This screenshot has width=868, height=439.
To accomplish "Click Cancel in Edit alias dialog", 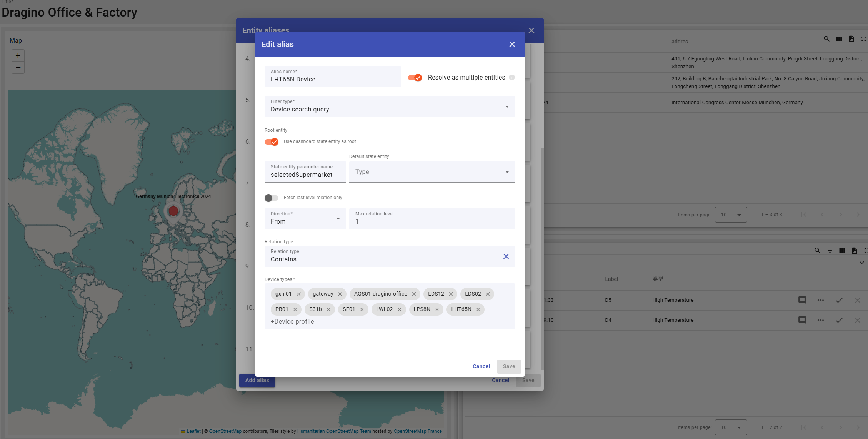I will (481, 366).
